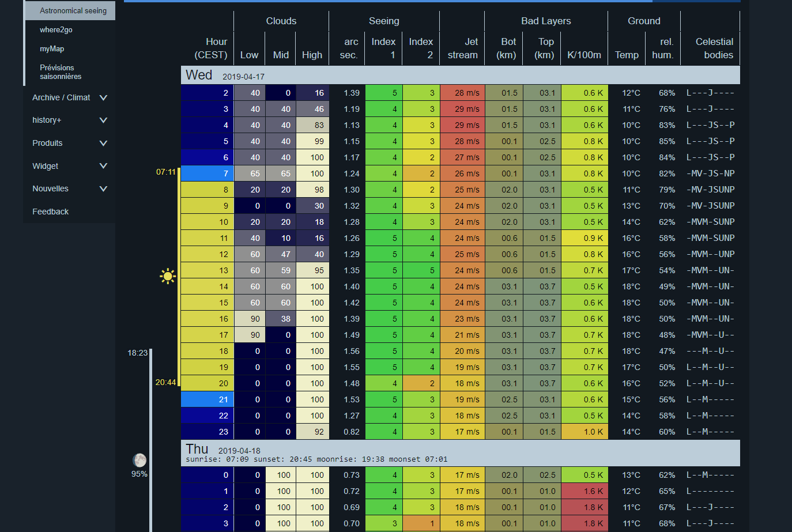
Task: Click the Jet stream column header
Action: (463, 48)
